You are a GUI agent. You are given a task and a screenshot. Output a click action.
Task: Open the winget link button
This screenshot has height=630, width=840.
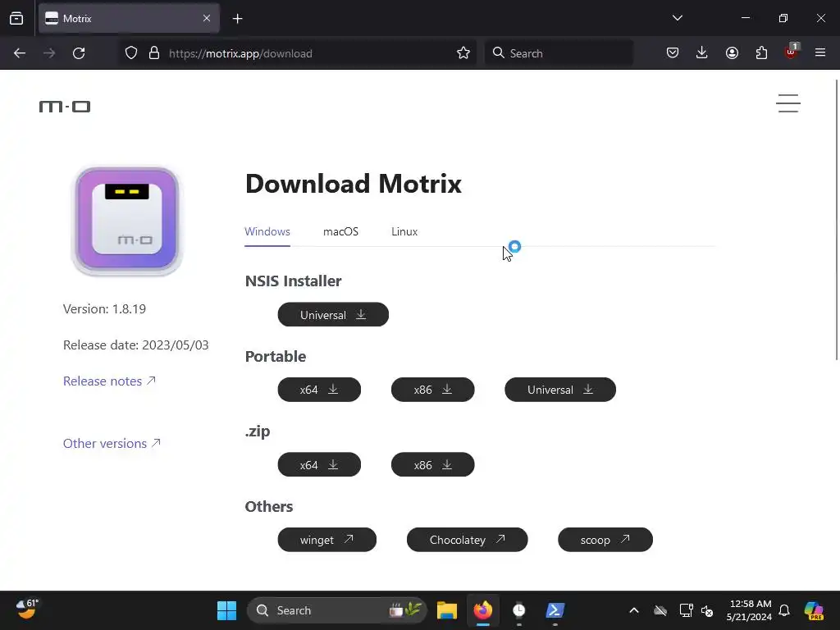click(326, 540)
